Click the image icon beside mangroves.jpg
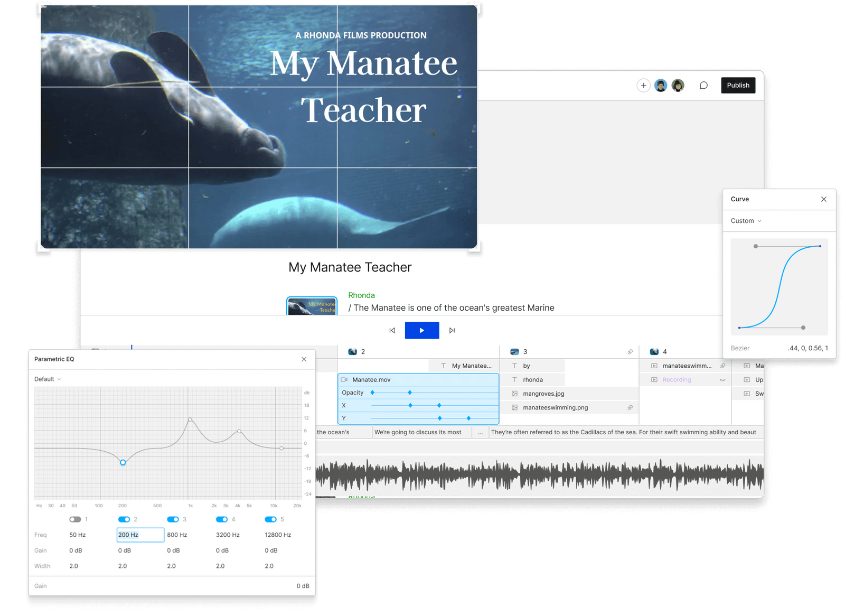This screenshot has height=616, width=845. [514, 393]
